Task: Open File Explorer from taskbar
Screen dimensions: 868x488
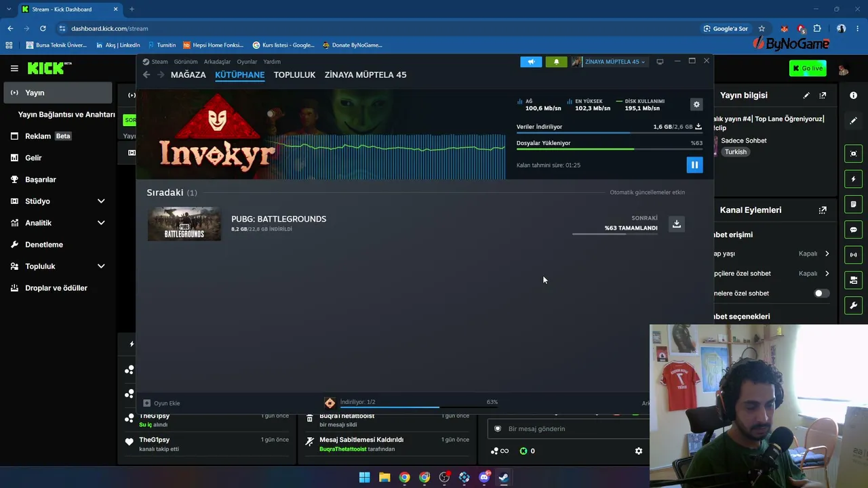Action: pyautogui.click(x=384, y=477)
